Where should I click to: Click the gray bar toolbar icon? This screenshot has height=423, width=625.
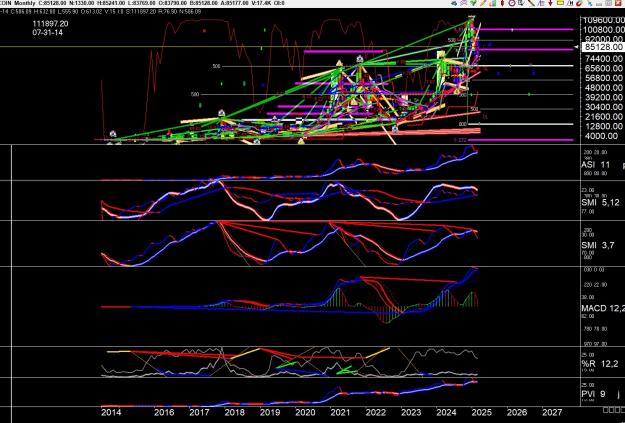[599, 4]
